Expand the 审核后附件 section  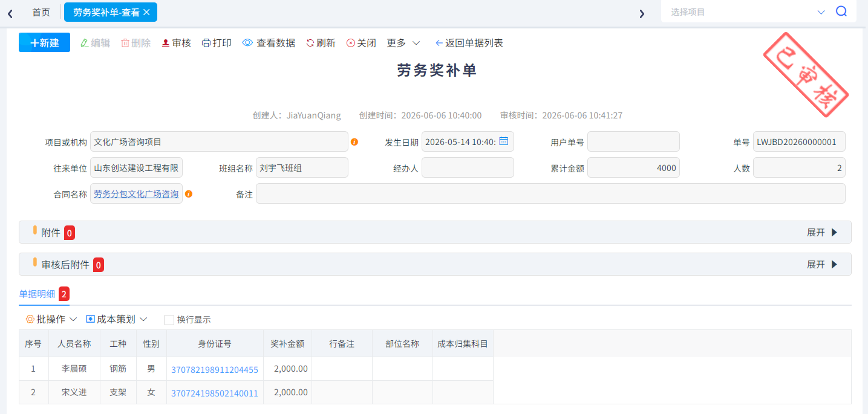pyautogui.click(x=821, y=264)
